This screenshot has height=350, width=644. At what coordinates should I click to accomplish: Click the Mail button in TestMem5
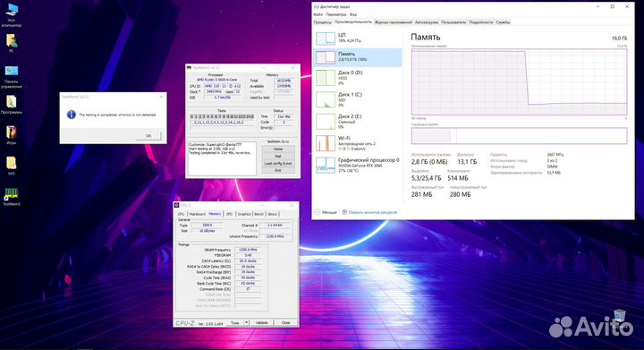pos(278,156)
